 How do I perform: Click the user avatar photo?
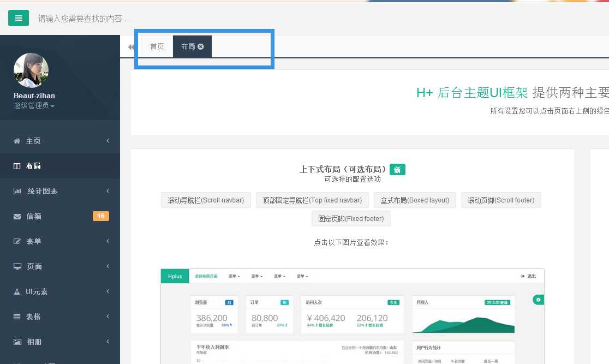pyautogui.click(x=31, y=70)
